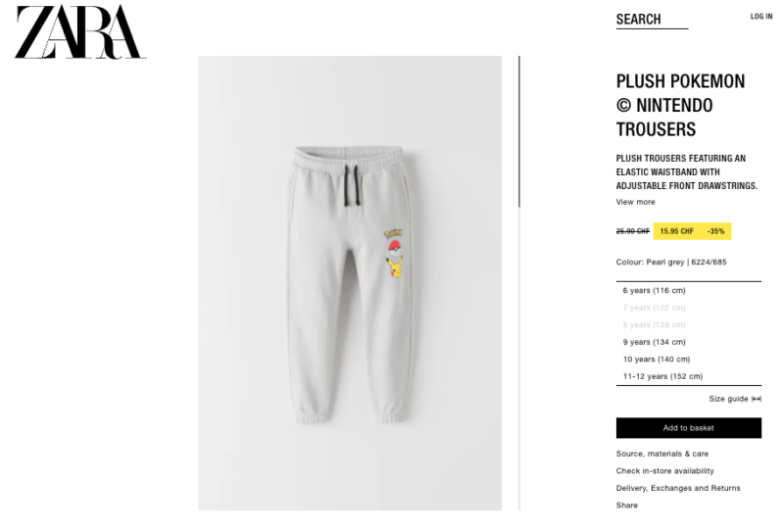Click the ZARA logo
Image resolution: width=784 pixels, height=532 pixels.
pos(80,32)
